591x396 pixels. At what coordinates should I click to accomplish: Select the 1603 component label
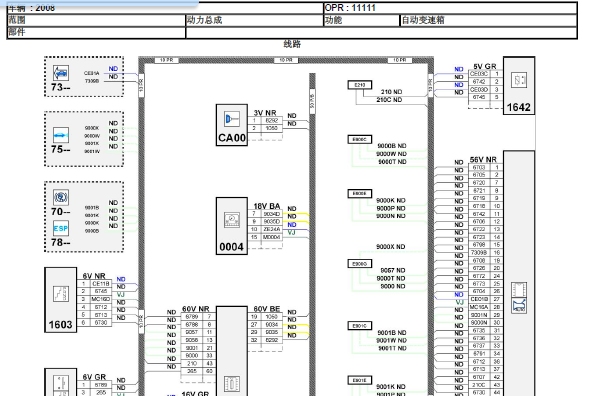(60, 324)
